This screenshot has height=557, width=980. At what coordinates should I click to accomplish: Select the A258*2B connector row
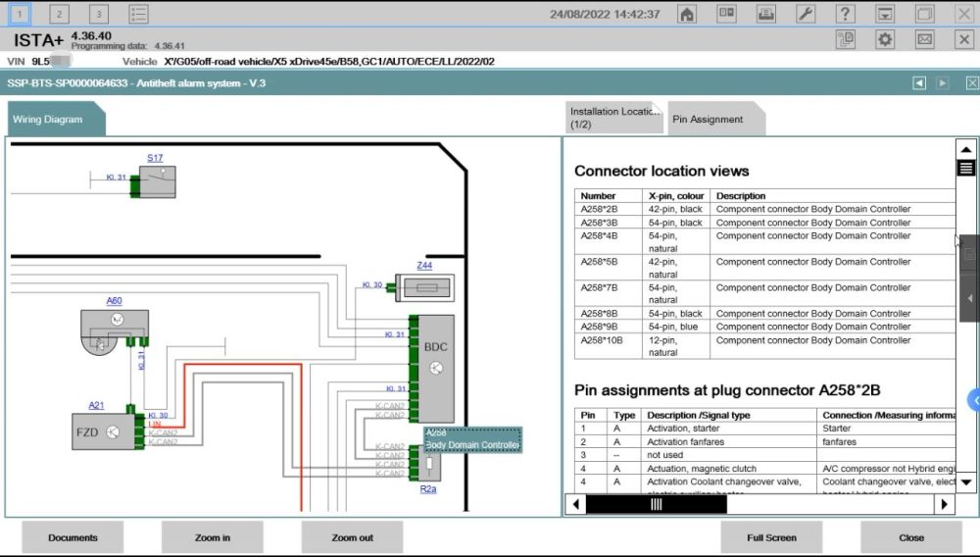pos(765,209)
